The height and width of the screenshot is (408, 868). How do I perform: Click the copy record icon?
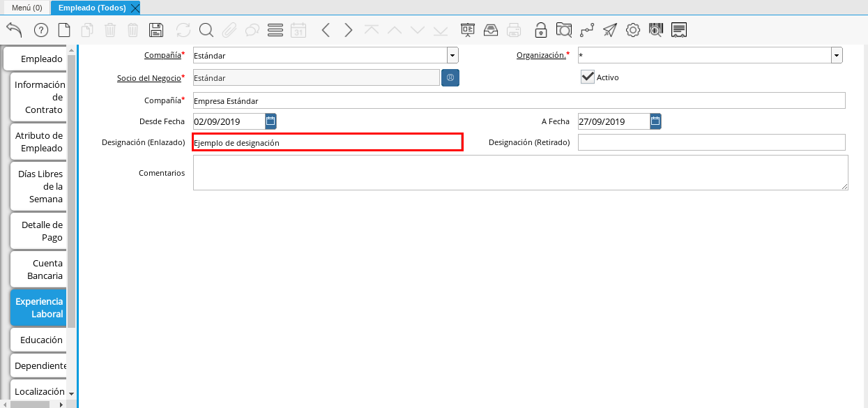[87, 30]
